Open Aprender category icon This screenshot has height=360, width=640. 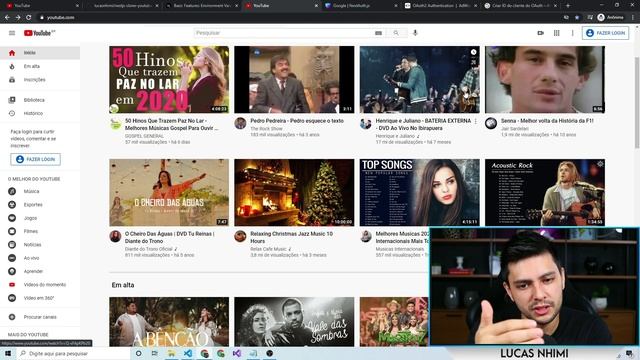[12, 271]
